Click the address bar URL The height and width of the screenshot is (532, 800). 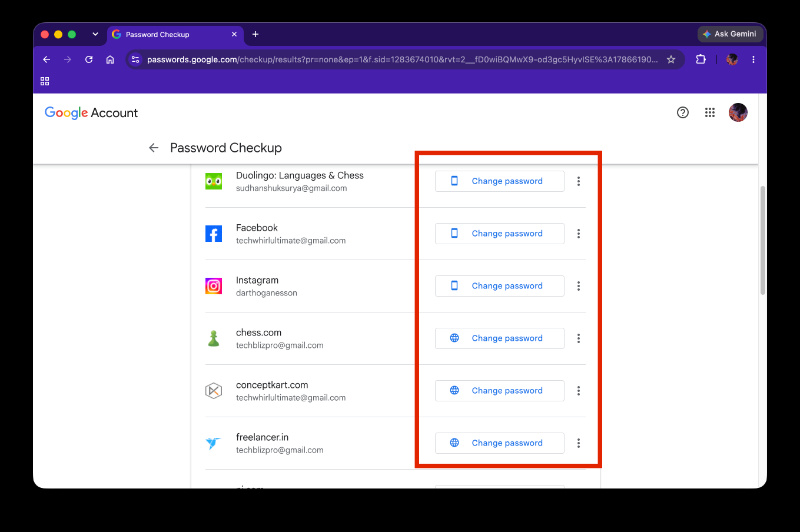tap(402, 60)
